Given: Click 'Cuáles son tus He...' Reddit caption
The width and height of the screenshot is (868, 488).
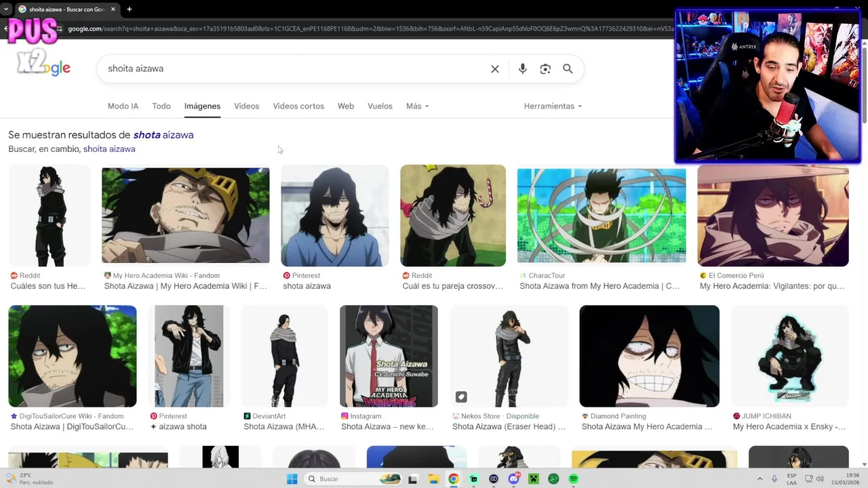Looking at the screenshot, I should (48, 286).
